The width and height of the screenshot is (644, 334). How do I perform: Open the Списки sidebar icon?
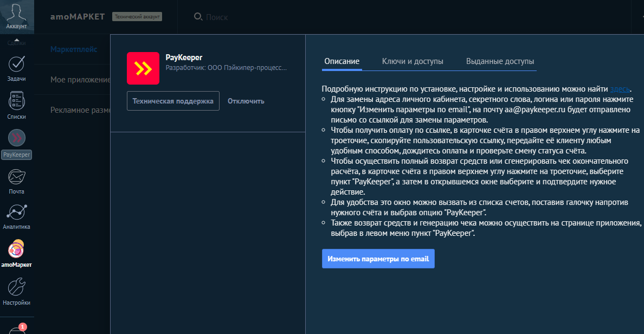click(x=17, y=101)
